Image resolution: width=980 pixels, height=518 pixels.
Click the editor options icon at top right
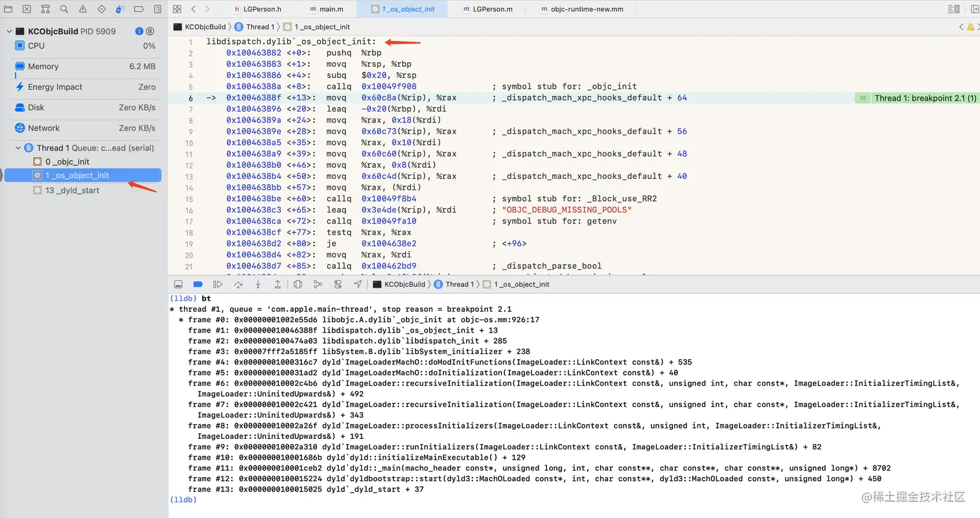coord(953,9)
